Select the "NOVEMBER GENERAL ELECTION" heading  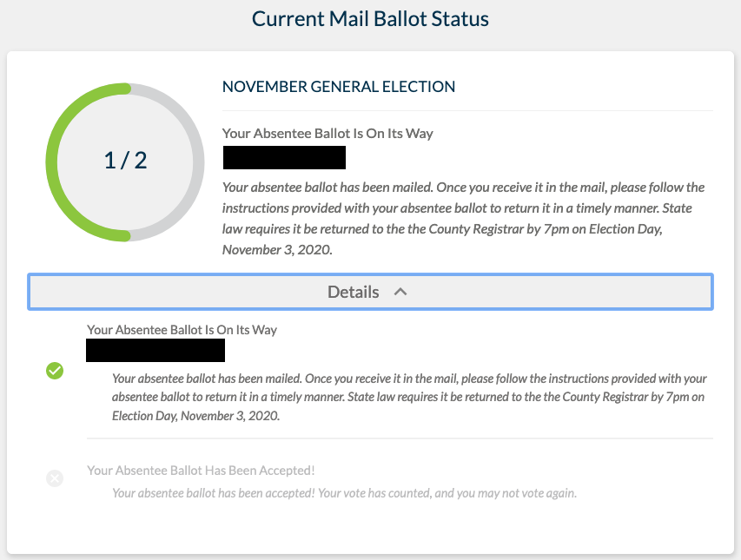tap(339, 87)
